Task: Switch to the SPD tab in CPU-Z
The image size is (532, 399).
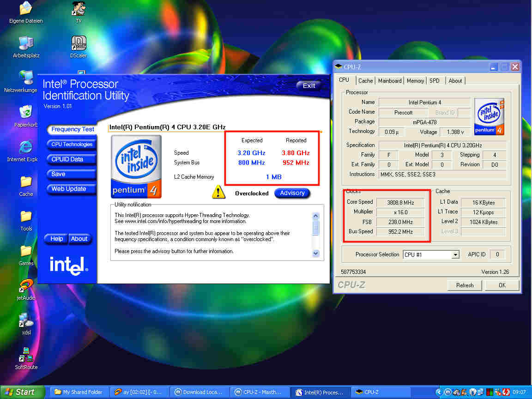Action: click(435, 81)
